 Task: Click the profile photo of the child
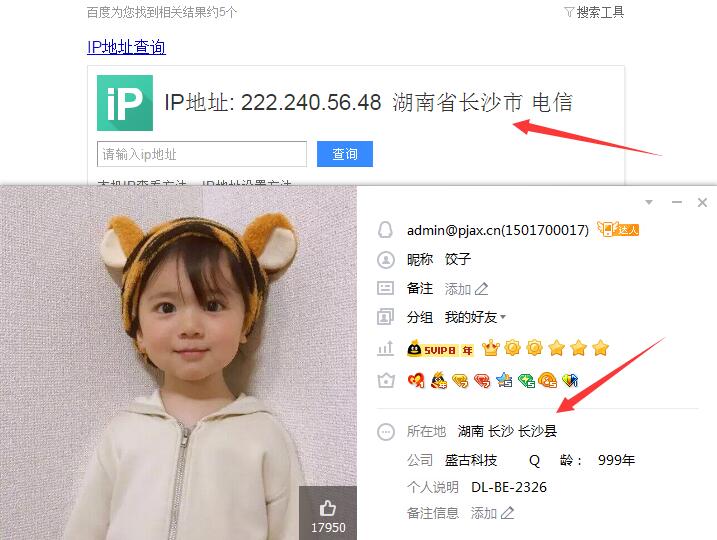[x=178, y=363]
